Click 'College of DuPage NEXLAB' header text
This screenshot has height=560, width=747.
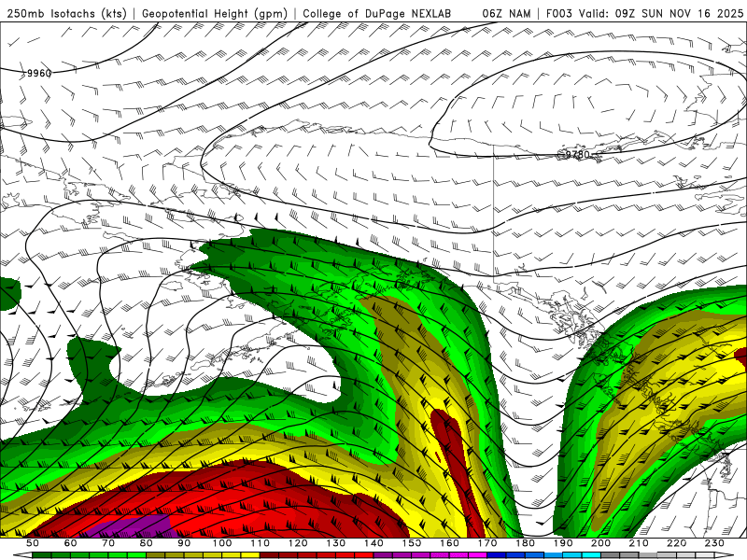377,14
